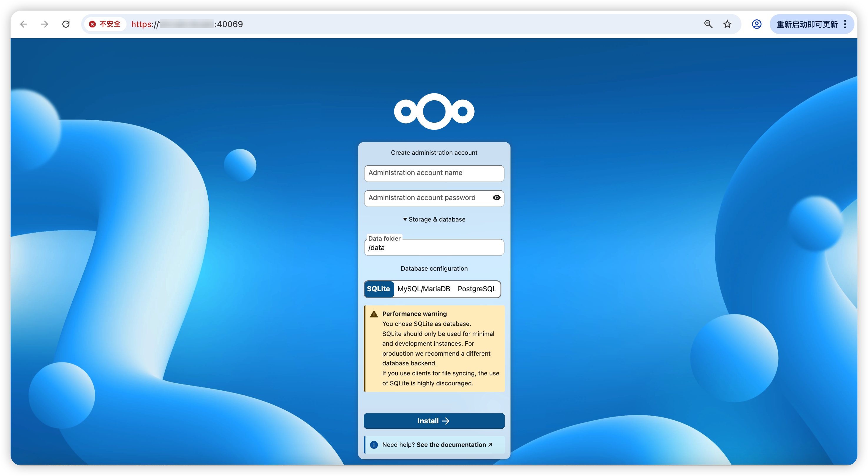
Task: Click the 不安全 security warning chip
Action: click(105, 24)
